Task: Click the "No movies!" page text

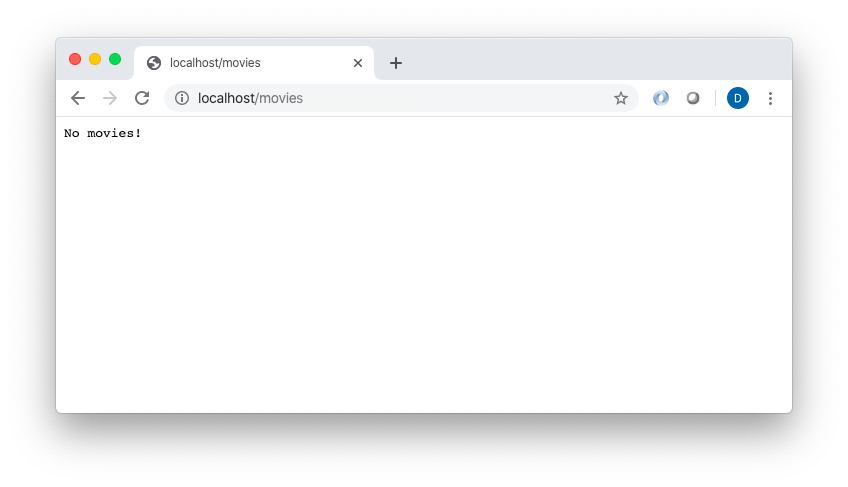Action: (103, 133)
